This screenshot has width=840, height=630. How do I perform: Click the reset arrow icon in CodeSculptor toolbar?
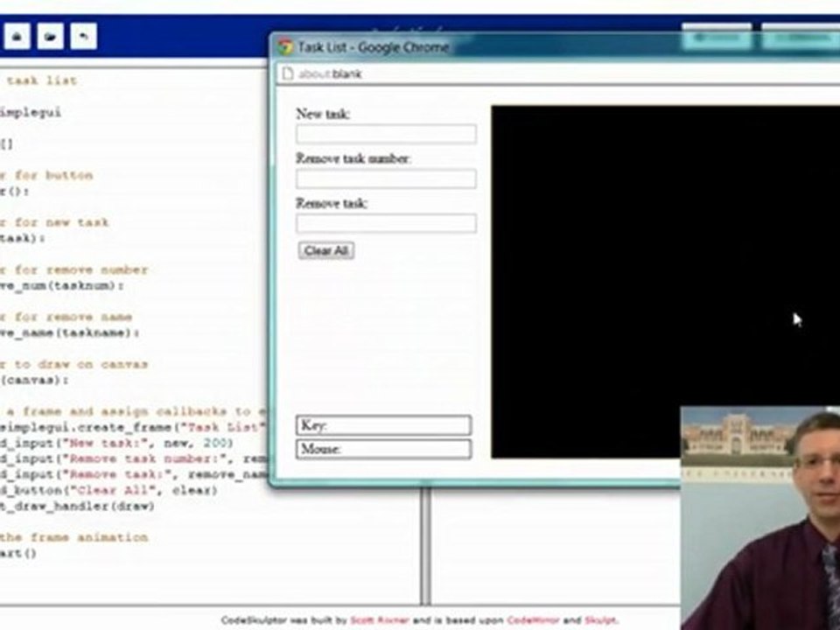tap(84, 37)
